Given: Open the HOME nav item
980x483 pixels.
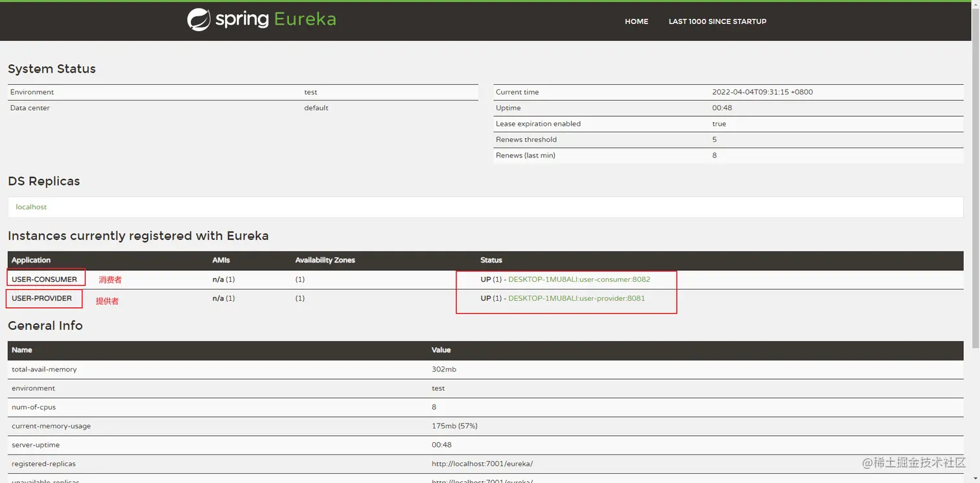Looking at the screenshot, I should [x=636, y=21].
